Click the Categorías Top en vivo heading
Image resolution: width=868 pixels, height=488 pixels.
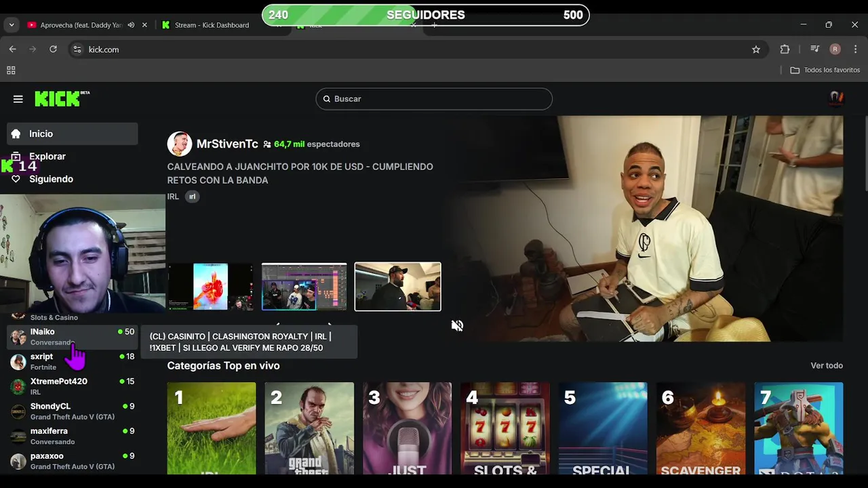pos(223,365)
